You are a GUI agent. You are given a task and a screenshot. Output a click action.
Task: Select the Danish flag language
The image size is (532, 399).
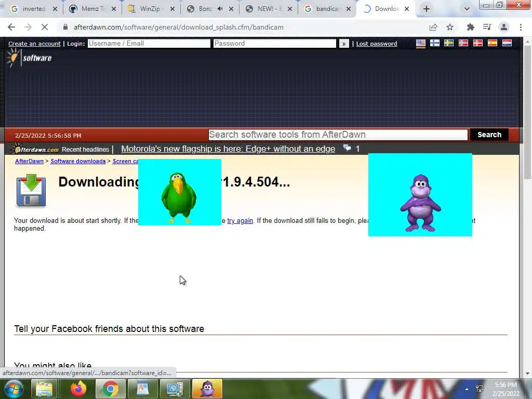(x=478, y=43)
